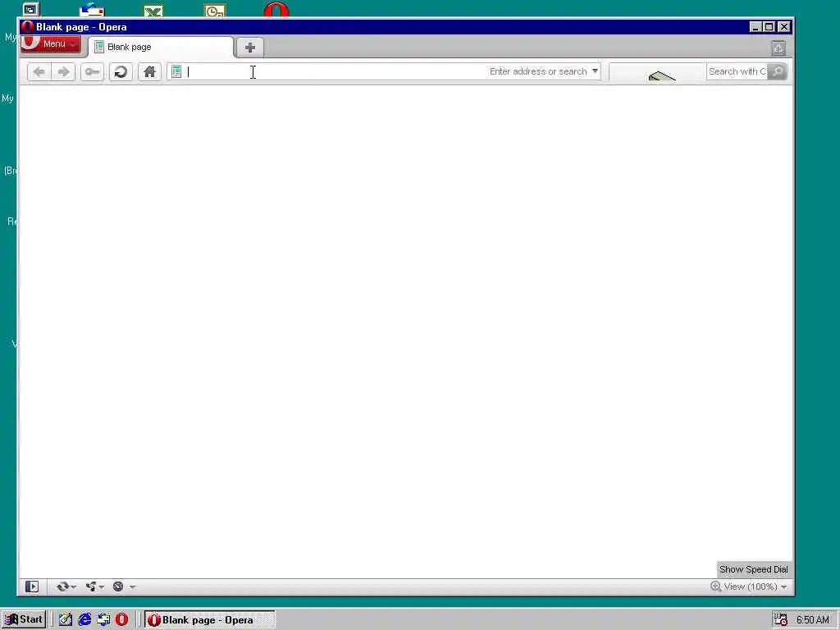This screenshot has height=630, width=840.
Task: Click the password wand key button
Action: (x=92, y=72)
